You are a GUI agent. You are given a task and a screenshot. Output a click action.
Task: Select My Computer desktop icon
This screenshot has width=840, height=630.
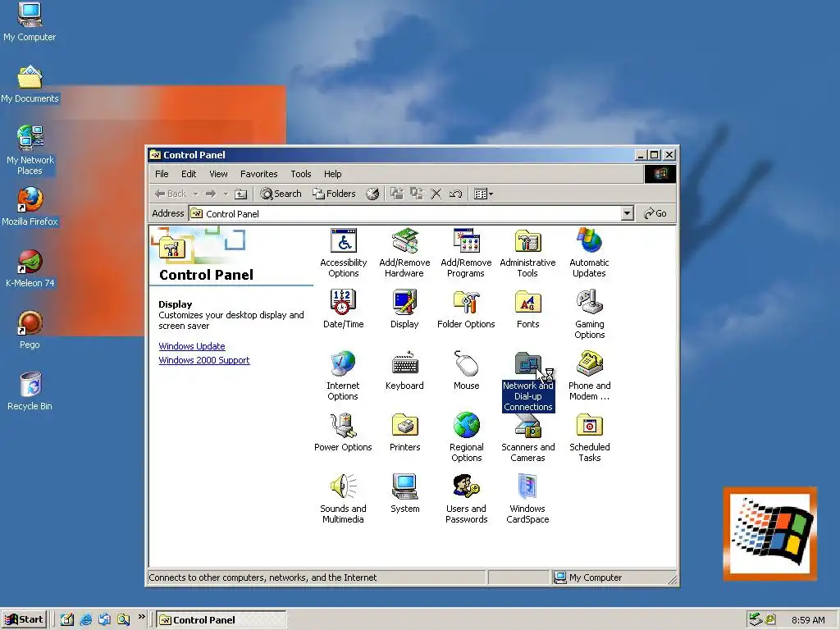(x=30, y=21)
